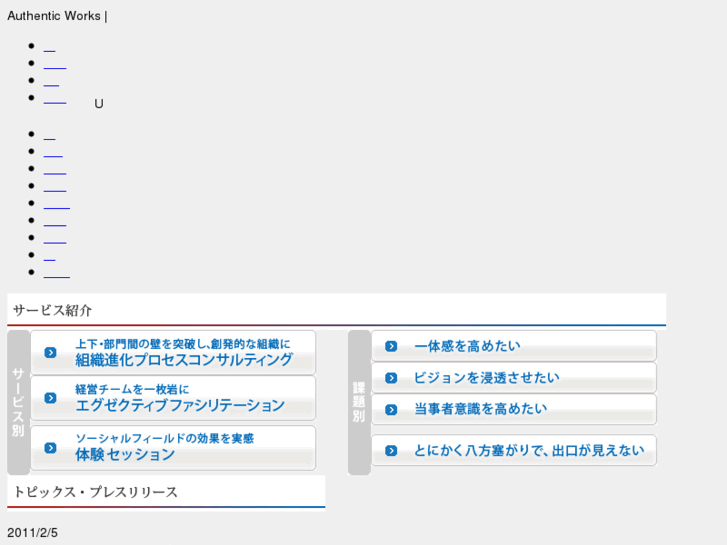Click the arrow icon beside ビジョンを浸透させたい
Image resolution: width=727 pixels, height=545 pixels.
391,378
